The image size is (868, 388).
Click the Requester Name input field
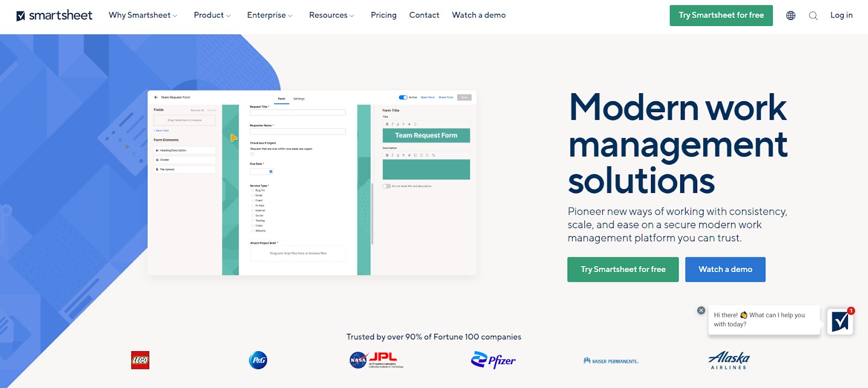(x=297, y=131)
